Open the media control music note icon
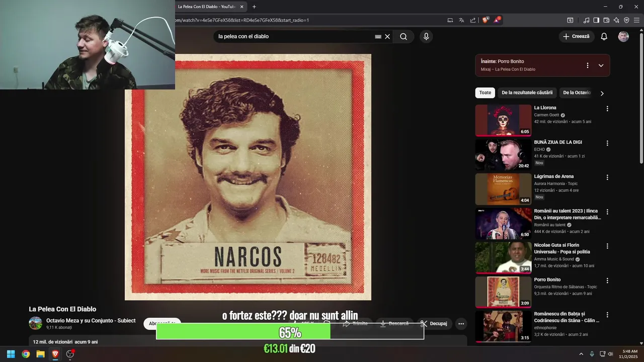The image size is (644, 362). [586, 20]
